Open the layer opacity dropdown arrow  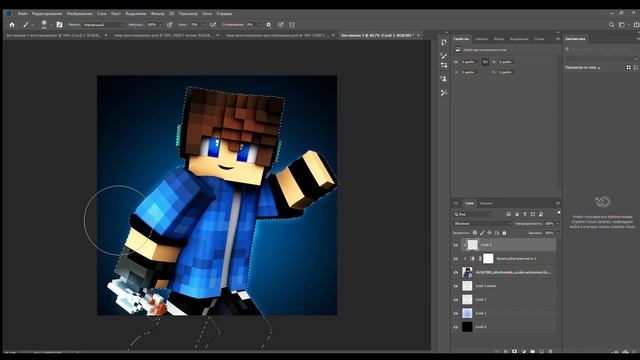[x=558, y=224]
